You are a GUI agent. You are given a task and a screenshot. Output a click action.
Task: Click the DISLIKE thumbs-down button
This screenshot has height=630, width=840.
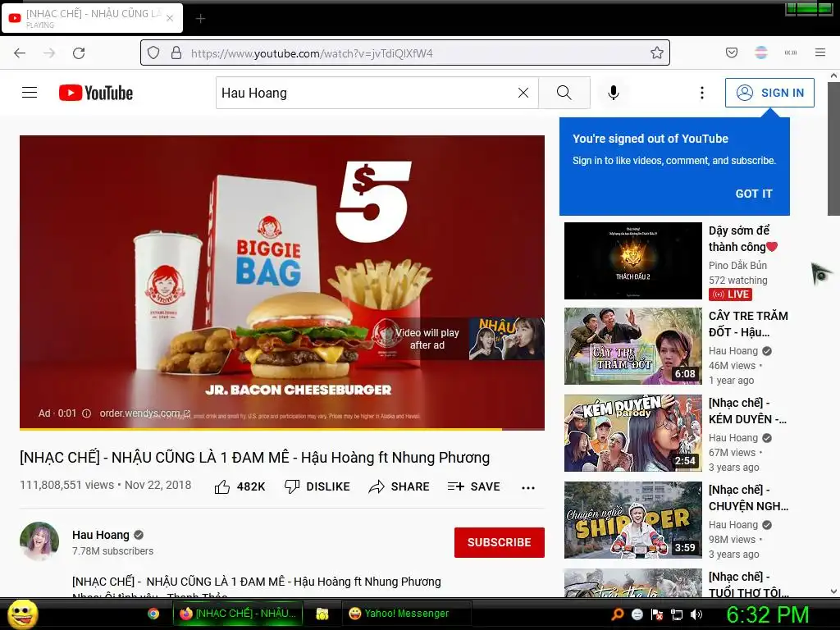coord(317,486)
